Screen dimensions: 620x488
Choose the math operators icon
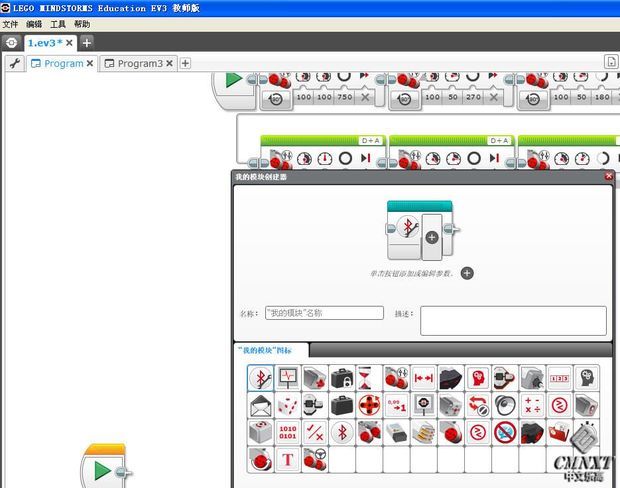coord(532,405)
